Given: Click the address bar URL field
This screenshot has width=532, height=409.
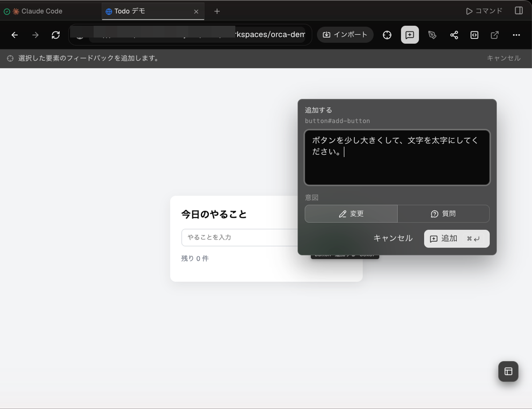Looking at the screenshot, I should pyautogui.click(x=191, y=35).
